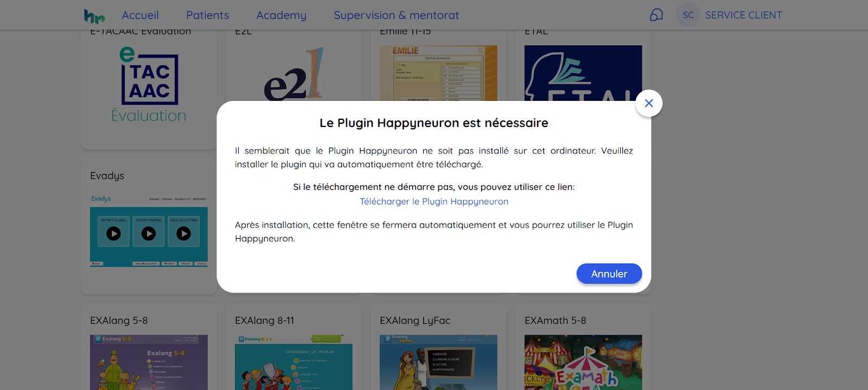Close the plugin dialog with X

(649, 103)
